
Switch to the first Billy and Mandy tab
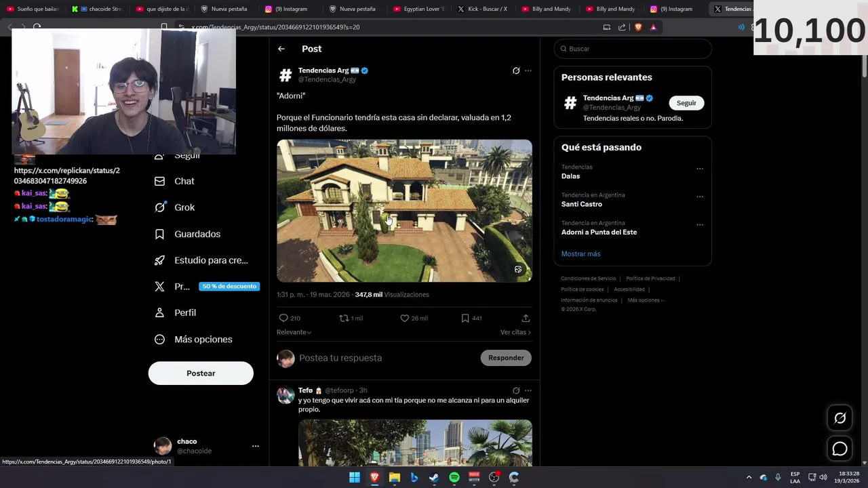pyautogui.click(x=547, y=9)
